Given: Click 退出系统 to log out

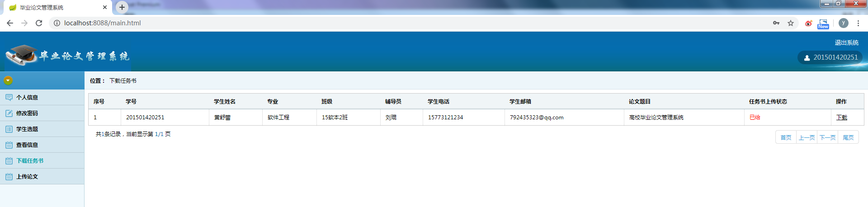Looking at the screenshot, I should (x=846, y=42).
